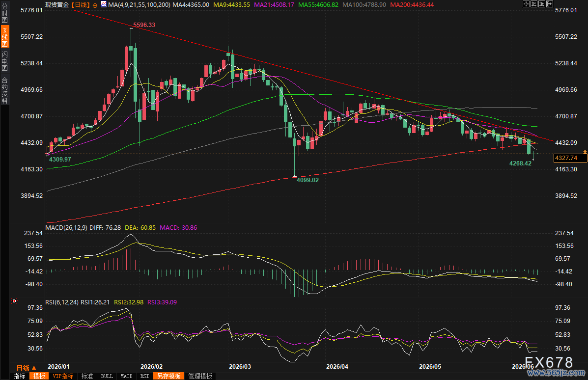Click the 4327.74 current price label
588x380 pixels.
point(570,158)
